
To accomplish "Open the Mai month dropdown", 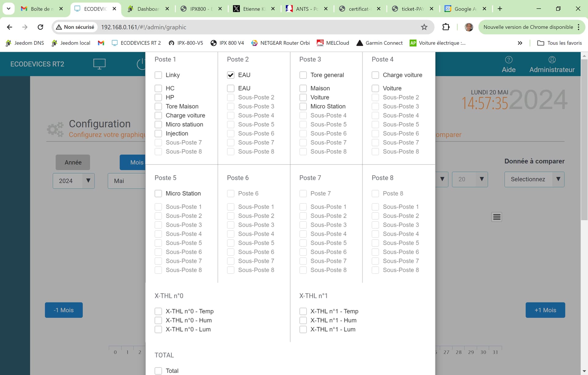I will tap(126, 181).
